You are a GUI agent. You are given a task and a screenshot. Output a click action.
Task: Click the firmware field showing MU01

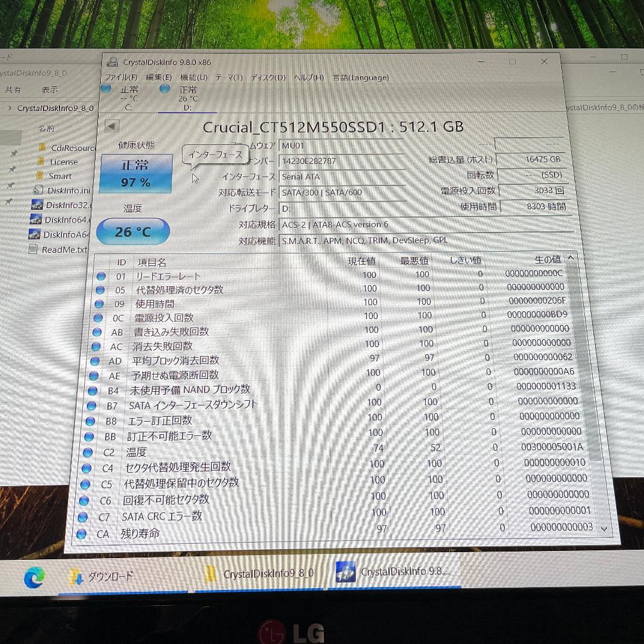341,145
